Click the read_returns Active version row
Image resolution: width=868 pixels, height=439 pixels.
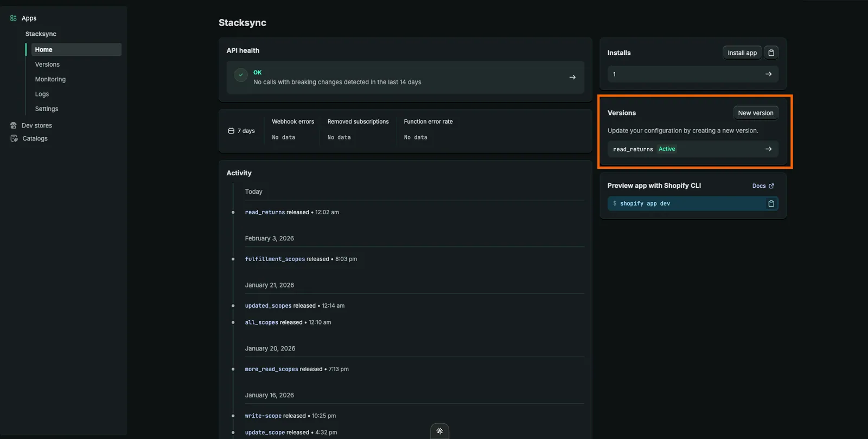[693, 149]
